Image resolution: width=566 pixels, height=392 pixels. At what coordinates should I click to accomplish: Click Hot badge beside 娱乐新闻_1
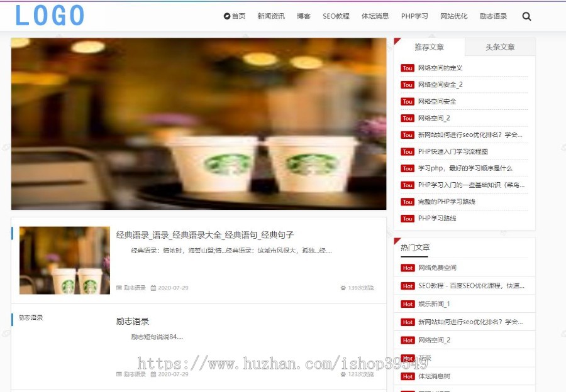[x=408, y=304]
